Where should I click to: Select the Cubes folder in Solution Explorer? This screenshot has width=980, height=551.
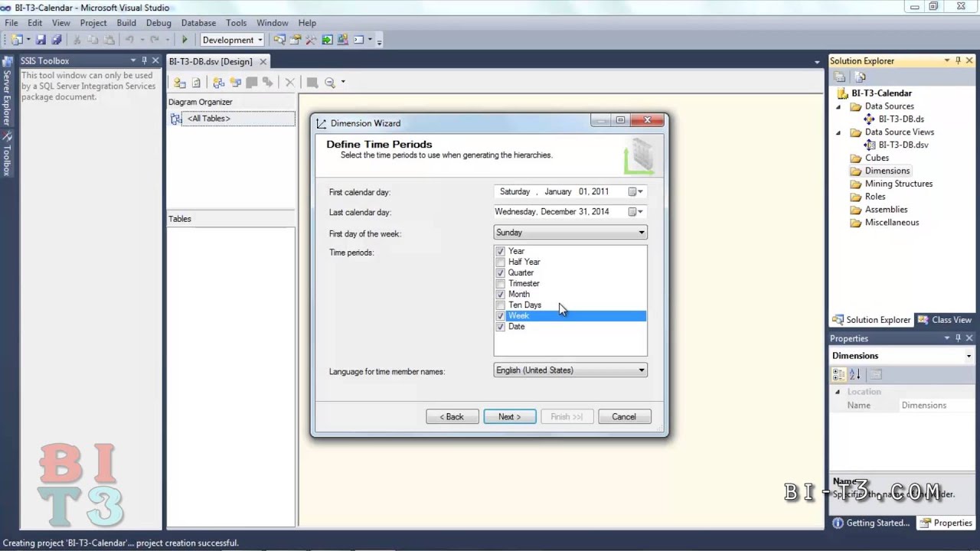(x=877, y=158)
